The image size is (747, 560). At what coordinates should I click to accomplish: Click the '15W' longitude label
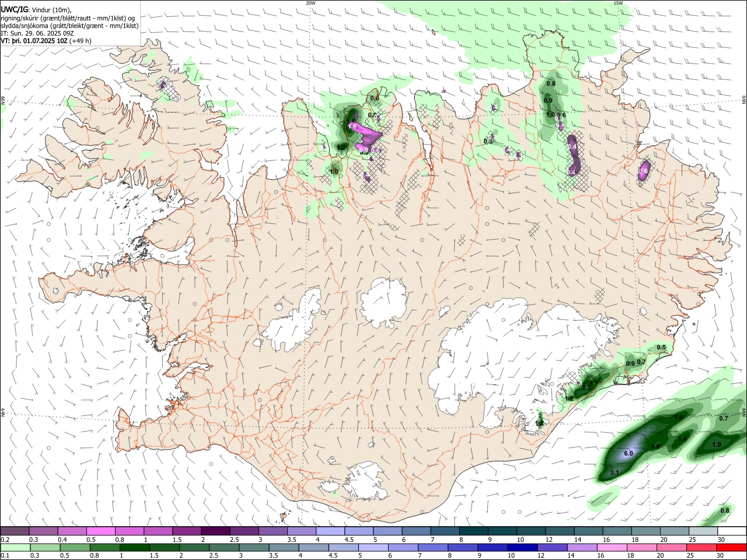[618, 3]
